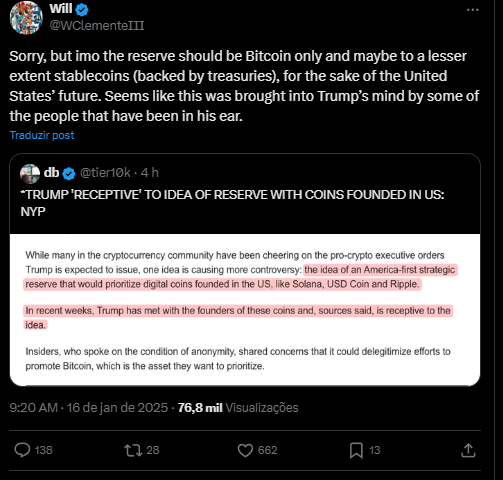Click the 4 h quoted post time

click(149, 173)
